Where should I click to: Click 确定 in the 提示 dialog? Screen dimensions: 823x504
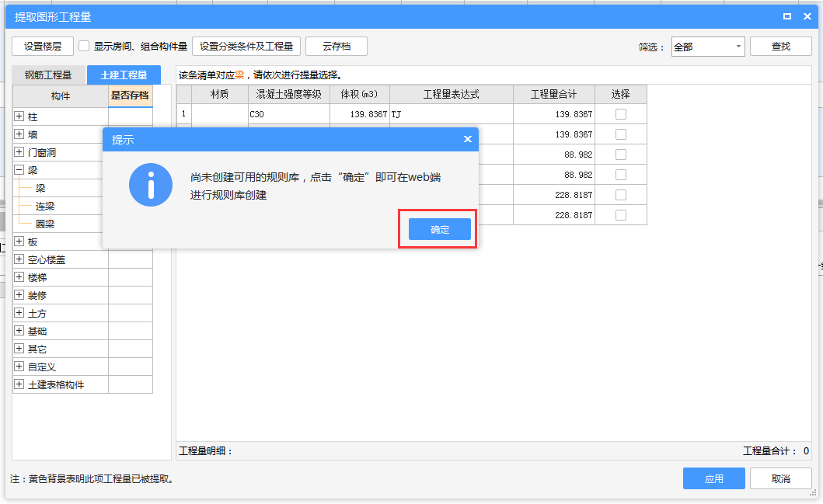coord(440,229)
